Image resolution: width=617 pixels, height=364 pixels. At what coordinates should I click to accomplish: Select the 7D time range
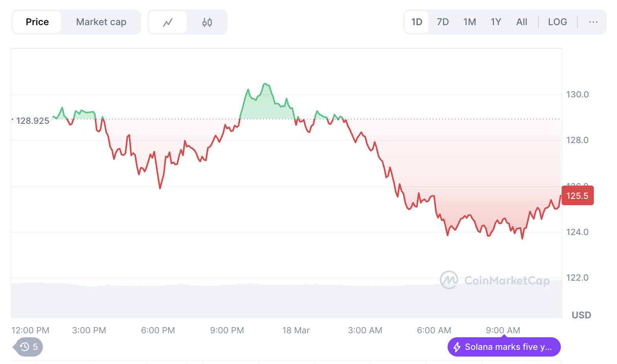(443, 22)
